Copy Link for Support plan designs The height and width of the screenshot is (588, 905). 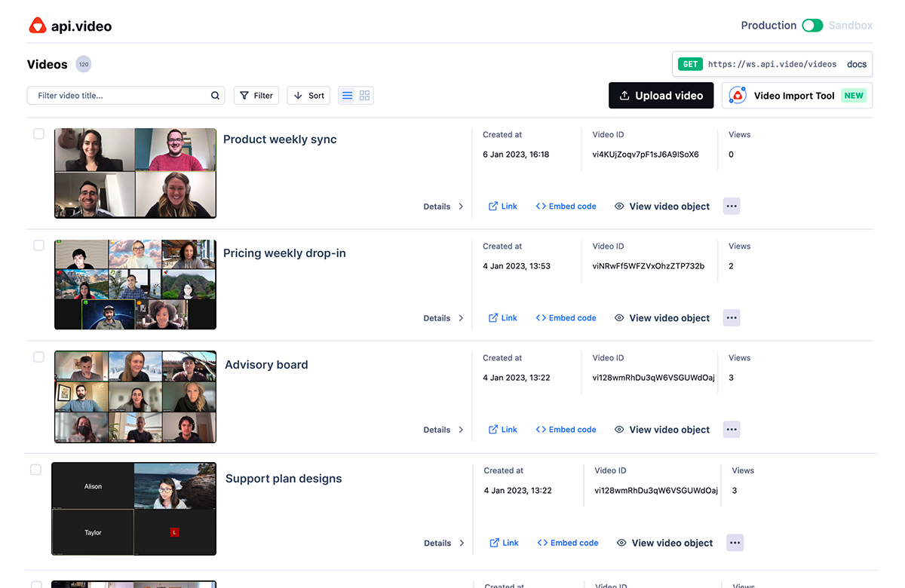coord(505,543)
